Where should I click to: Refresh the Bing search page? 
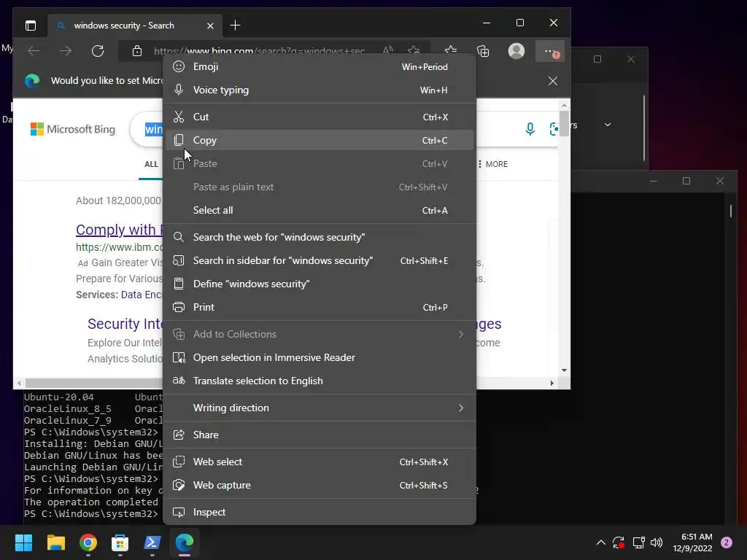tap(98, 51)
